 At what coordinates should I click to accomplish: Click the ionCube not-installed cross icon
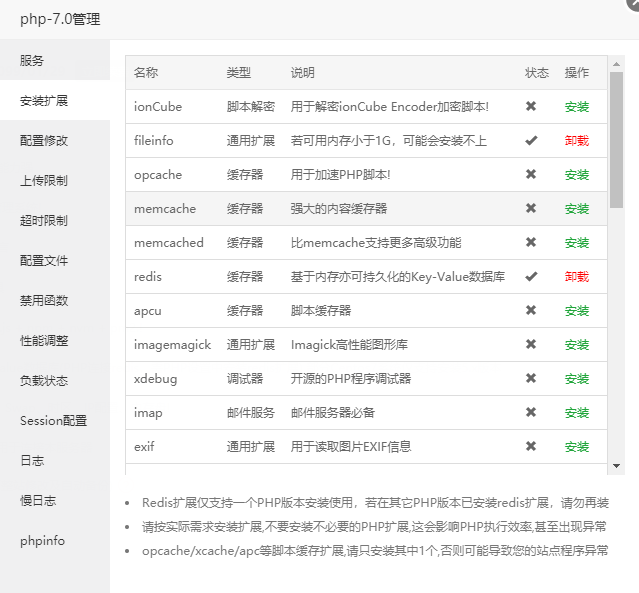pyautogui.click(x=531, y=106)
